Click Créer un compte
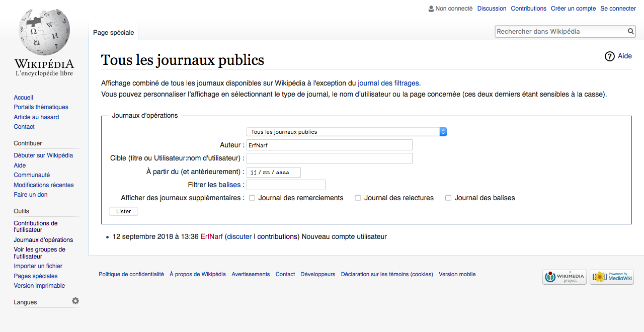644x332 pixels. (573, 9)
